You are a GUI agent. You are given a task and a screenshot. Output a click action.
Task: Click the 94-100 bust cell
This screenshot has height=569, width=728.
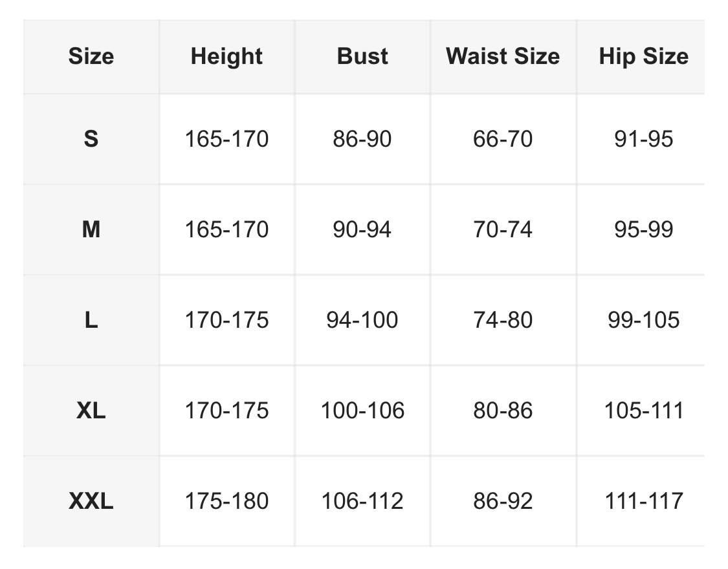point(362,320)
